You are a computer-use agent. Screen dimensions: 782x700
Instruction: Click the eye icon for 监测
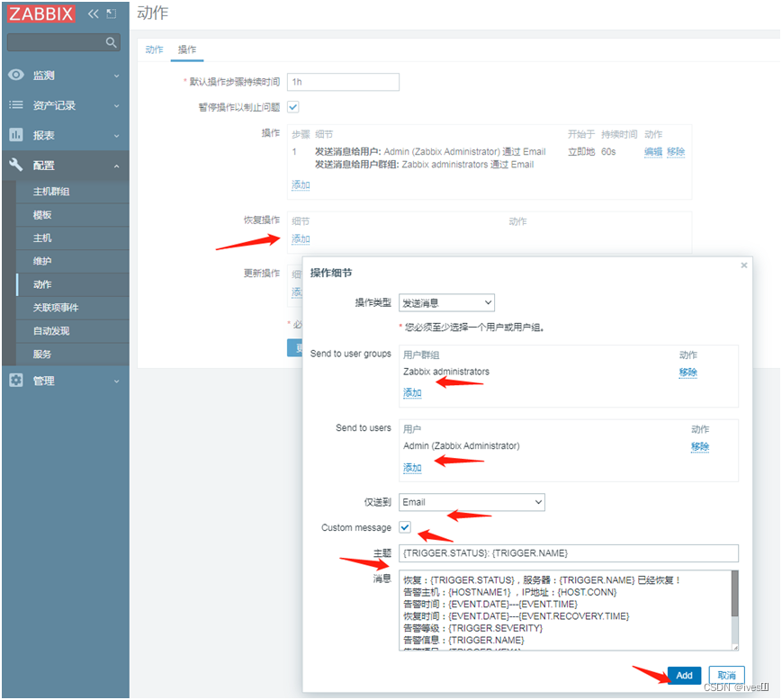point(16,75)
